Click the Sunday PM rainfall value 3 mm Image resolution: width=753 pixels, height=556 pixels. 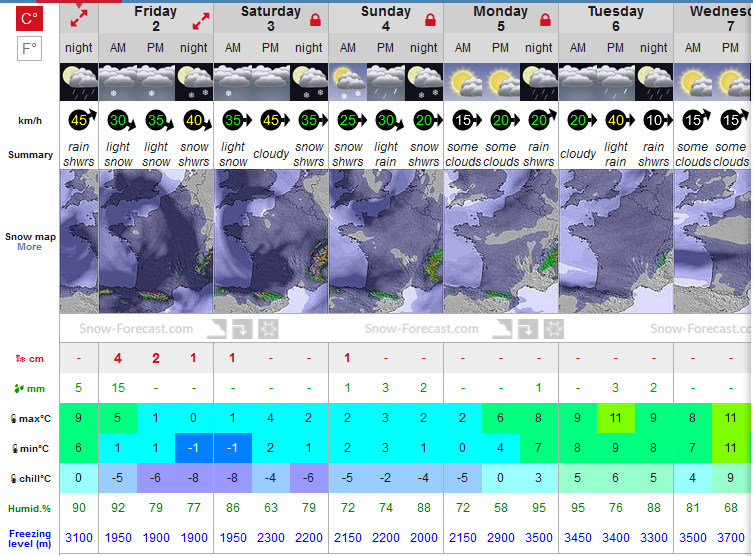386,388
